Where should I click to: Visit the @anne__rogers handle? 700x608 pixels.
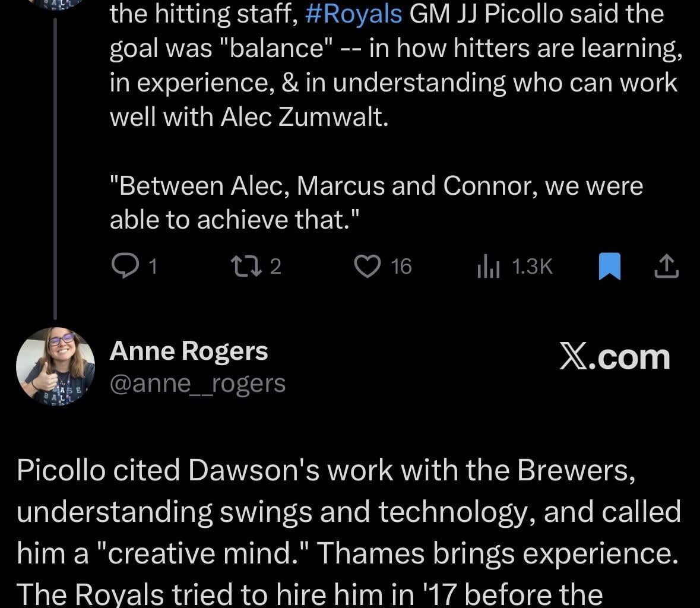[197, 384]
